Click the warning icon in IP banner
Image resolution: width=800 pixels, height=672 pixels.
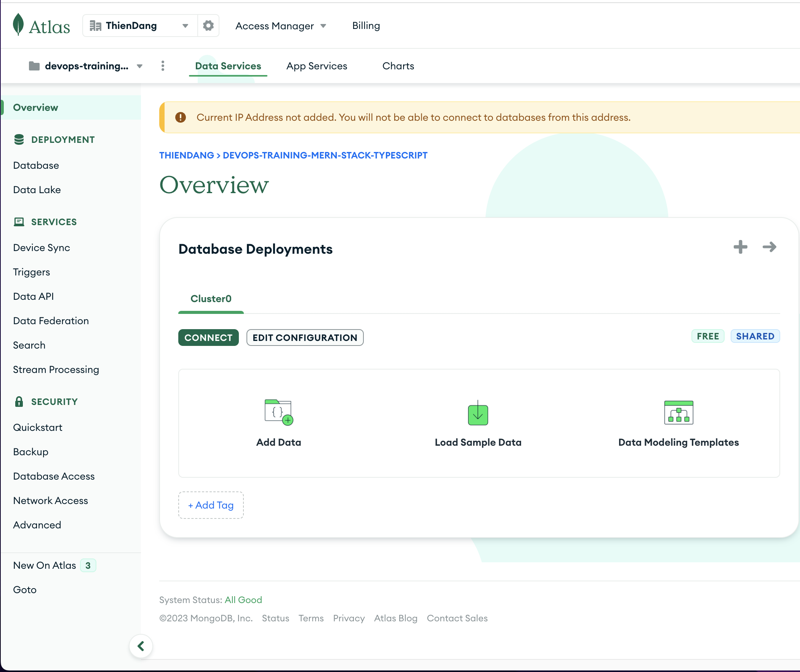[181, 117]
